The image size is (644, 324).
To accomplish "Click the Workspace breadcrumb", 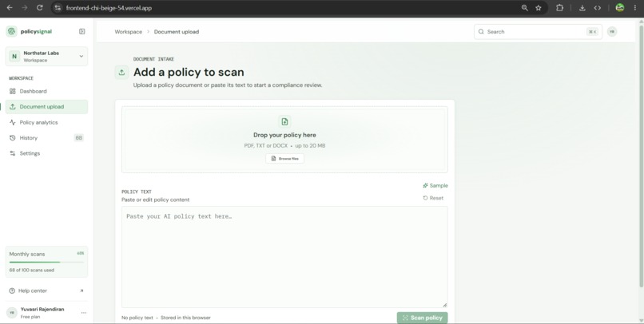I will point(128,32).
